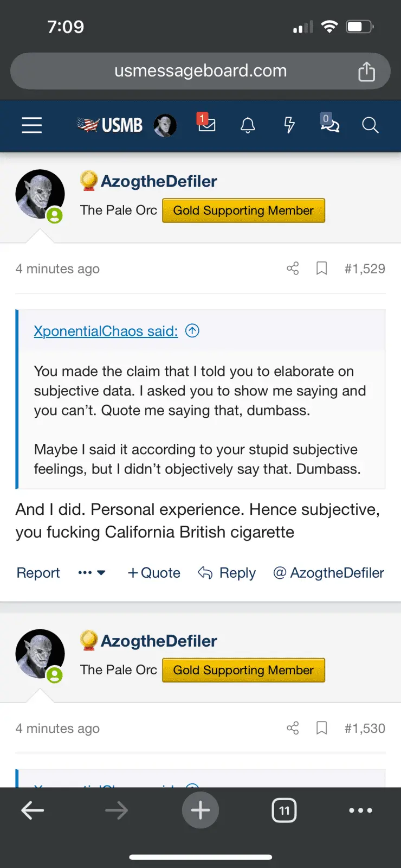Open the site search magnifier
This screenshot has height=868, width=401.
point(370,125)
